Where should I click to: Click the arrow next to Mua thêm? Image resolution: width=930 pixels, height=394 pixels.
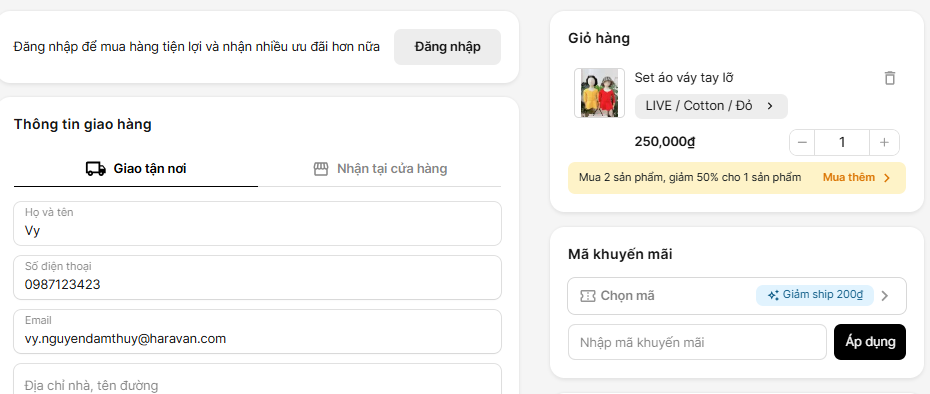pyautogui.click(x=887, y=178)
